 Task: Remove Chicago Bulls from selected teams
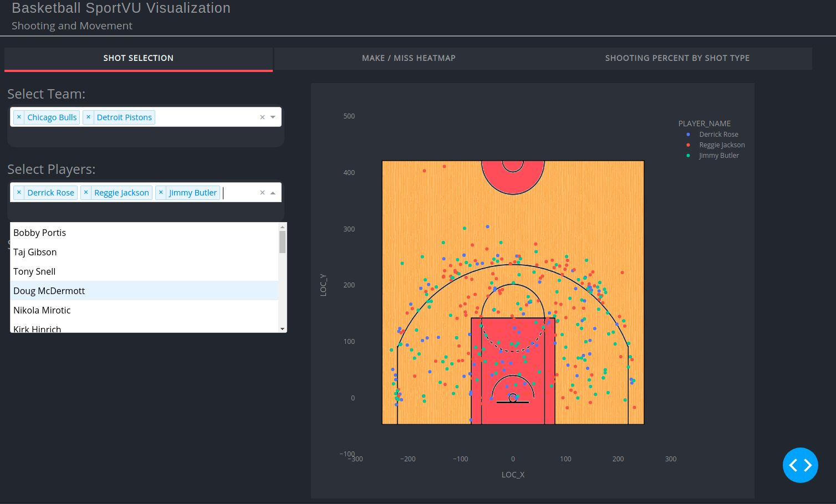click(x=19, y=117)
